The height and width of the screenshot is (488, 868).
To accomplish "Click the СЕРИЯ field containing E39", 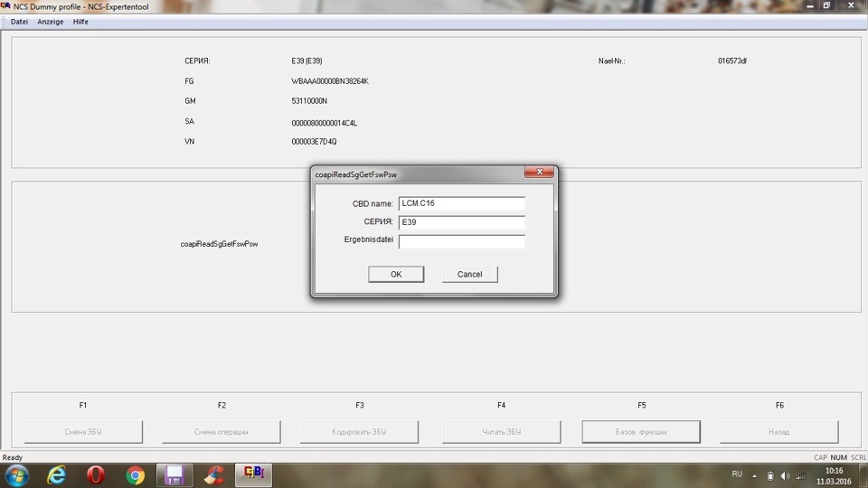I will [462, 222].
